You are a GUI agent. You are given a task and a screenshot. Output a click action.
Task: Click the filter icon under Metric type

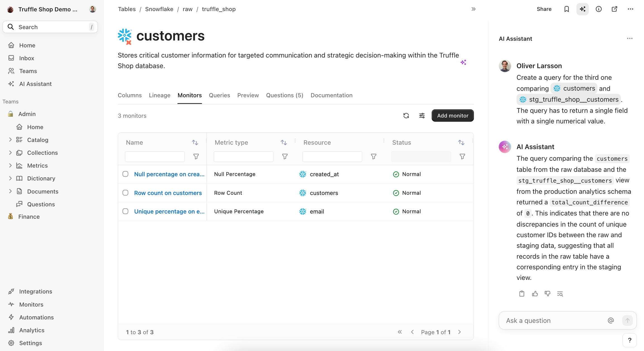(x=285, y=156)
